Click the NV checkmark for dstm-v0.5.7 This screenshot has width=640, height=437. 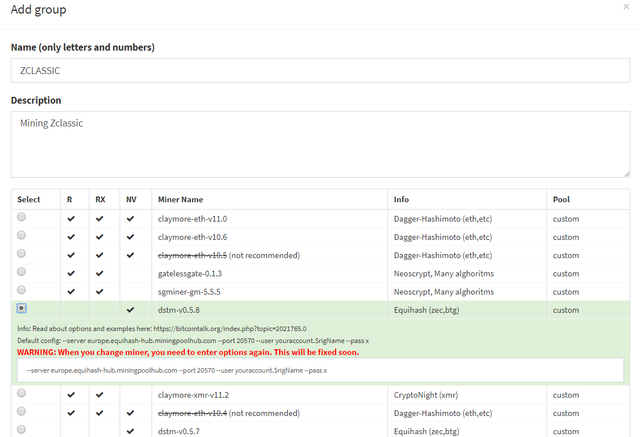(x=130, y=431)
